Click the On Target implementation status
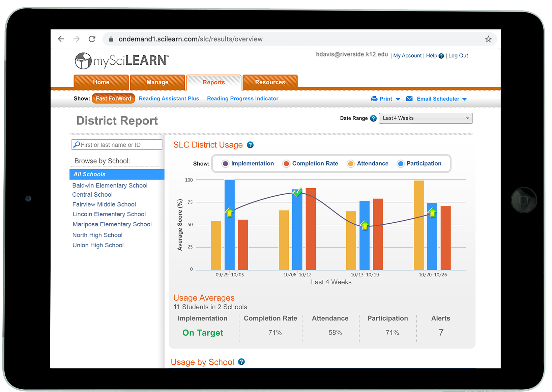 click(x=203, y=333)
